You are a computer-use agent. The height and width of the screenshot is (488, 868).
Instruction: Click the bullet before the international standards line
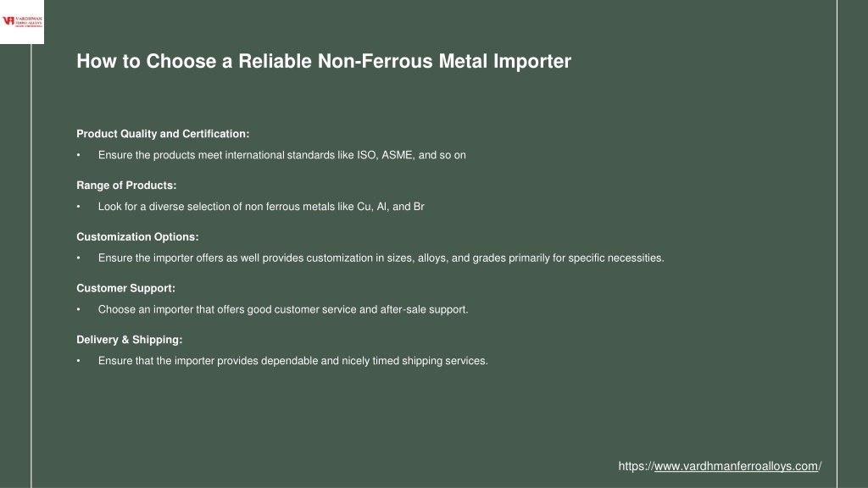coord(79,156)
